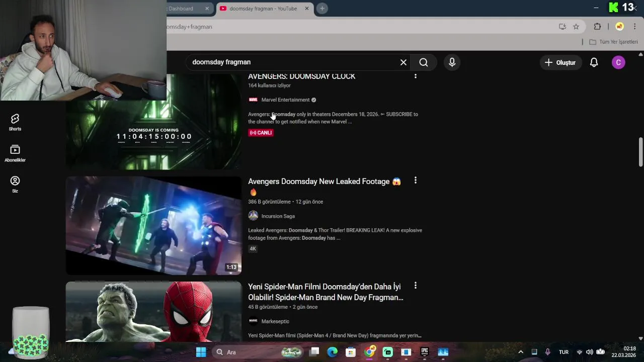Install app via address bar icon

point(562,27)
